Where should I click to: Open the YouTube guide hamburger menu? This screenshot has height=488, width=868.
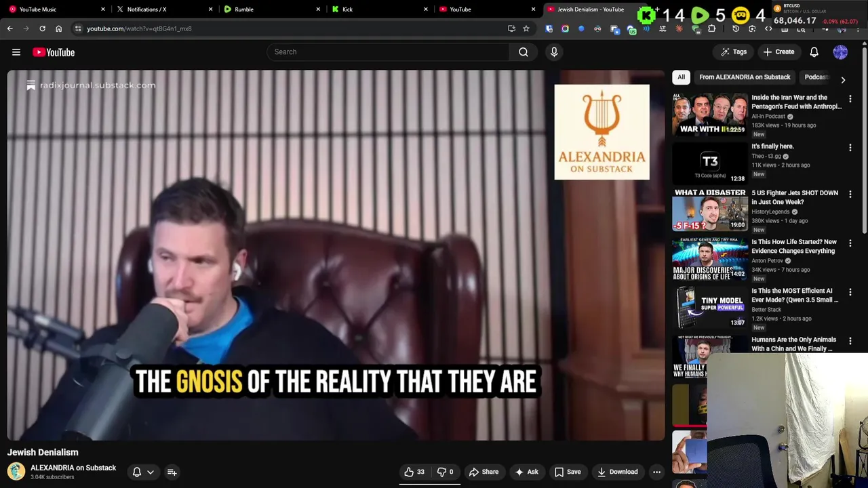[16, 52]
